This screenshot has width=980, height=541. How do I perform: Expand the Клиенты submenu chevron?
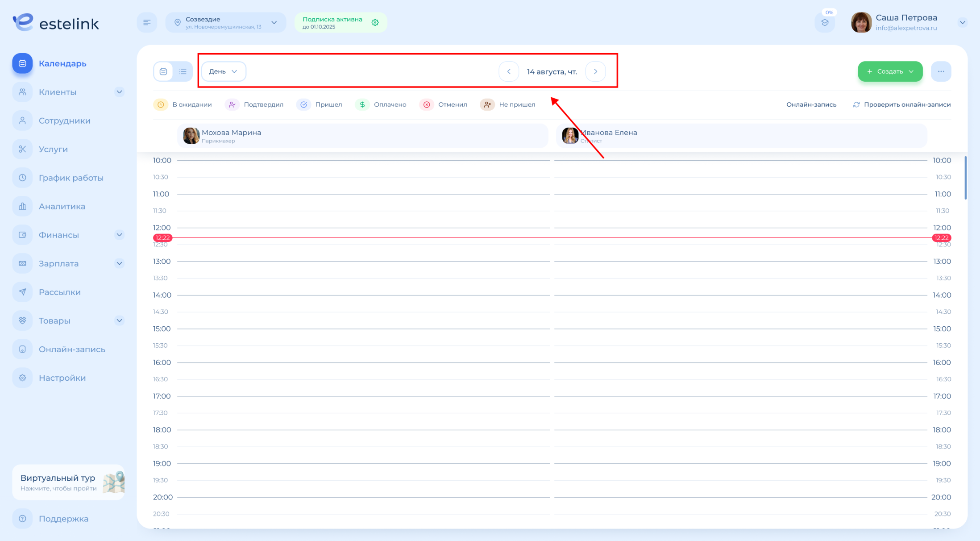click(x=119, y=92)
